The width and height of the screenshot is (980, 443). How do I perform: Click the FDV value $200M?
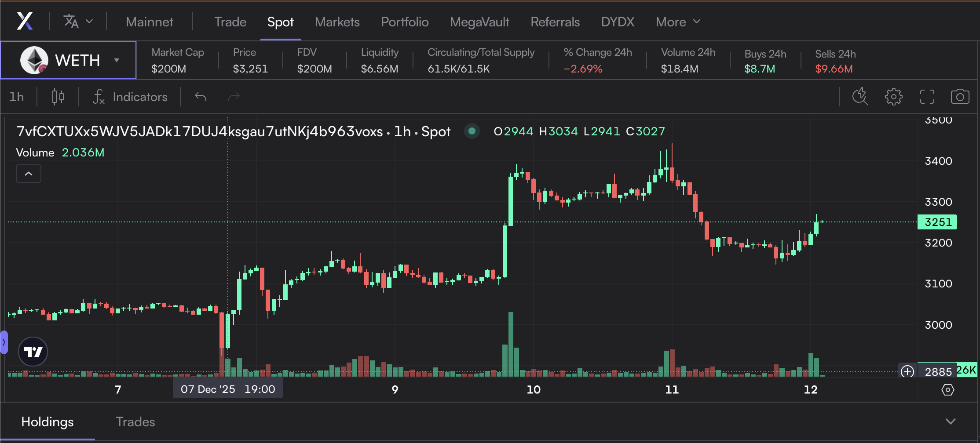tap(314, 69)
